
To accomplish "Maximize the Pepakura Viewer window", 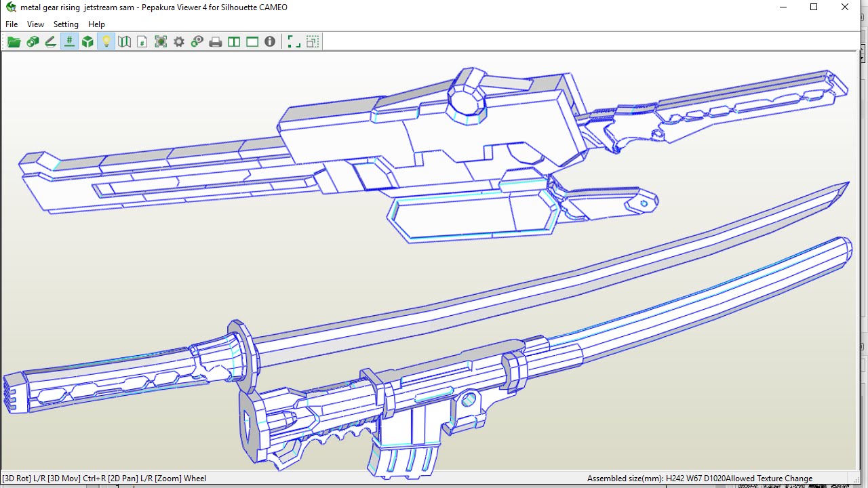I will tap(814, 7).
